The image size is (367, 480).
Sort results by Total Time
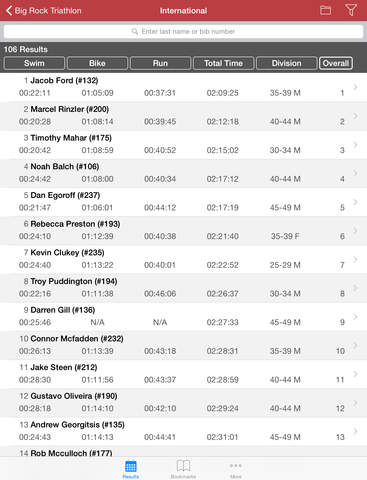(x=223, y=63)
